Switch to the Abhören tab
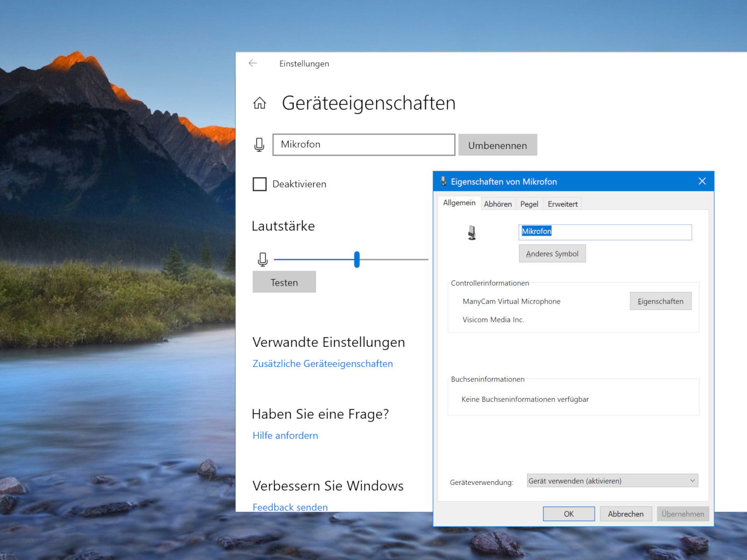 [498, 204]
